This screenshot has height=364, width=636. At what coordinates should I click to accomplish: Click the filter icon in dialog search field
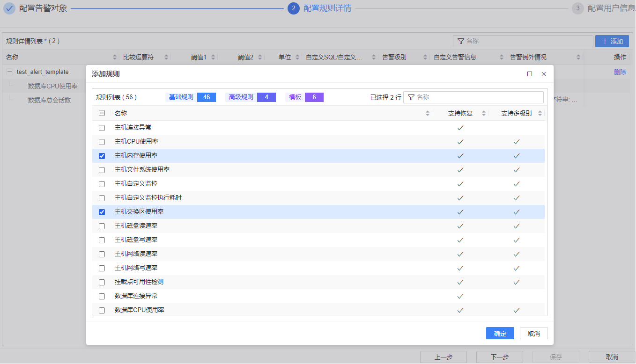pyautogui.click(x=411, y=97)
